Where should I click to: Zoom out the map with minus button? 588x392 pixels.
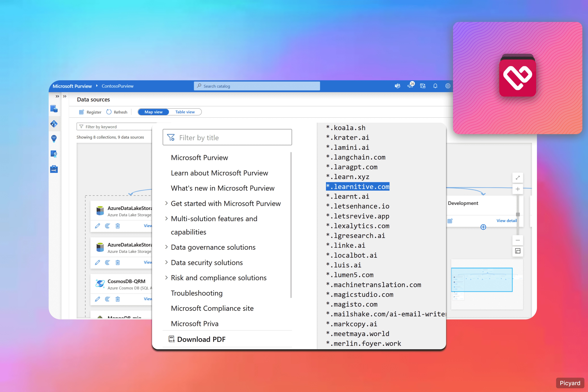click(x=518, y=240)
